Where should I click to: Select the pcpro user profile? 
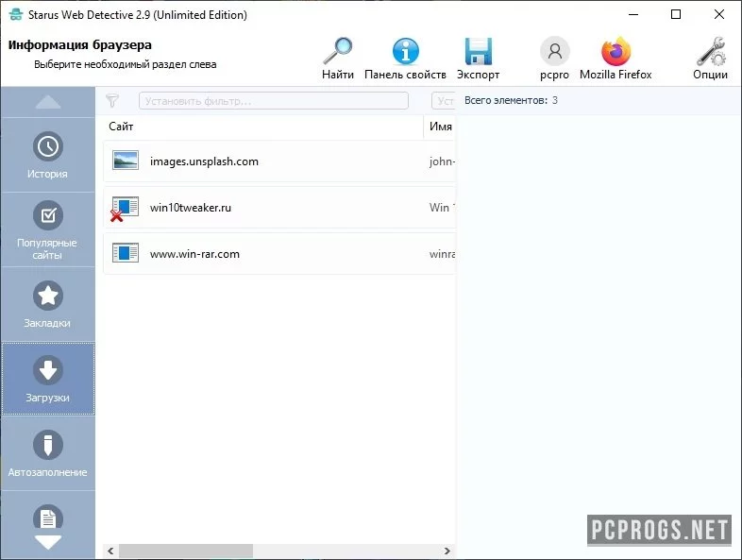pos(554,59)
